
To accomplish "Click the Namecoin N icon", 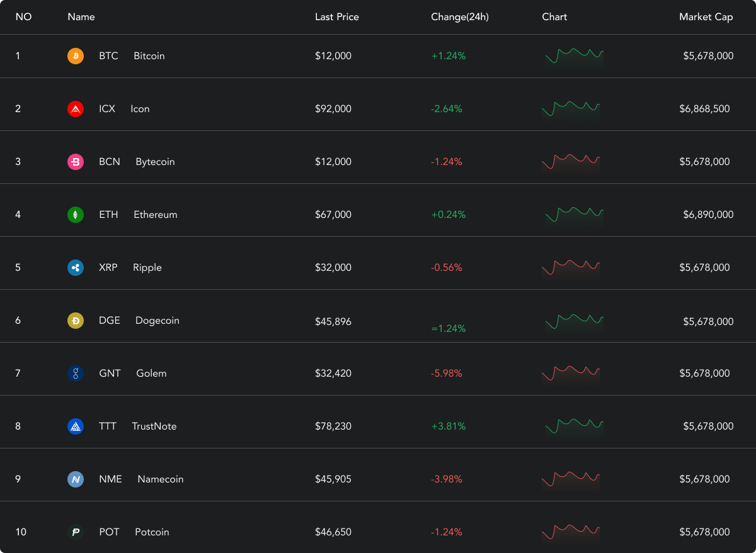I will click(x=76, y=479).
